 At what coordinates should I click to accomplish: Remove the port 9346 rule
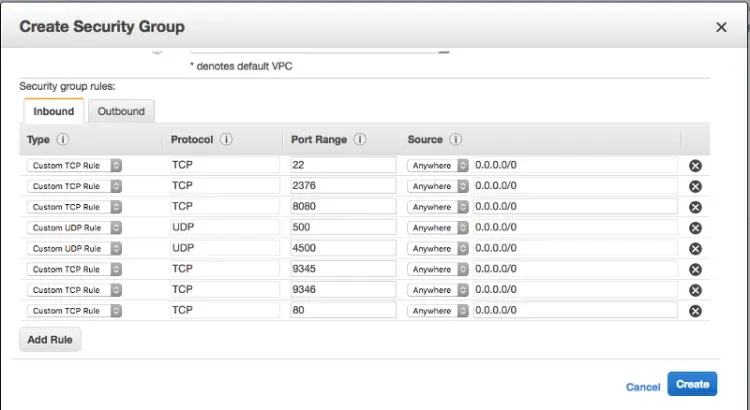pyautogui.click(x=695, y=290)
